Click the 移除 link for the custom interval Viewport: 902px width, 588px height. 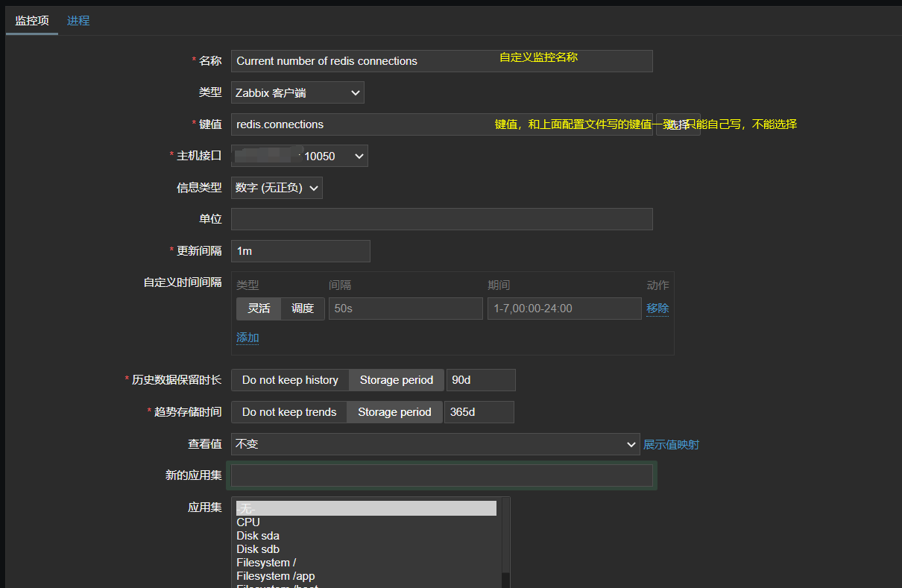coord(657,309)
